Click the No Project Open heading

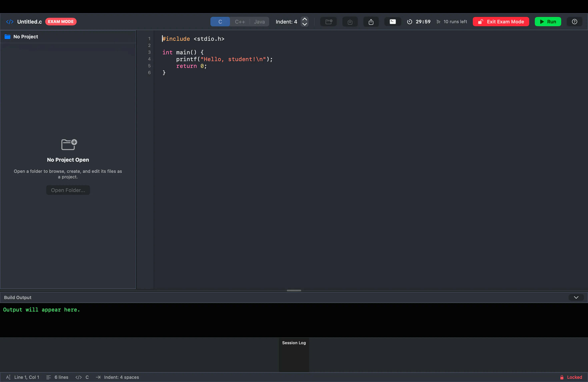pyautogui.click(x=68, y=160)
